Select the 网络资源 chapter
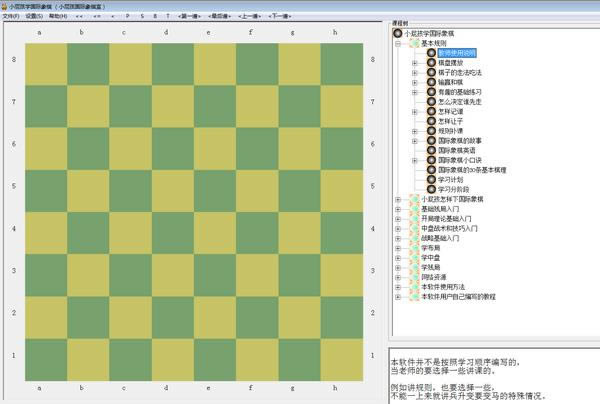The image size is (600, 404). point(434,277)
